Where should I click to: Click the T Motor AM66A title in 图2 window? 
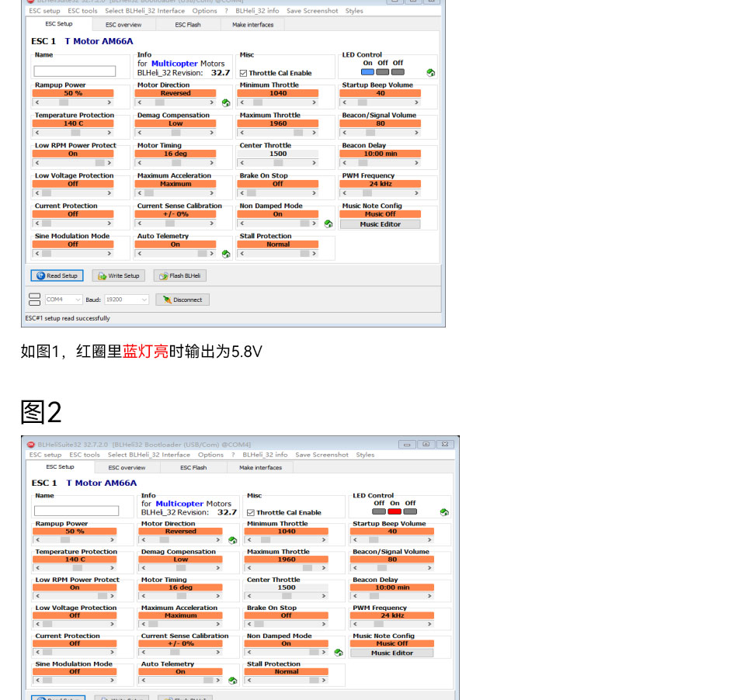pos(102,483)
